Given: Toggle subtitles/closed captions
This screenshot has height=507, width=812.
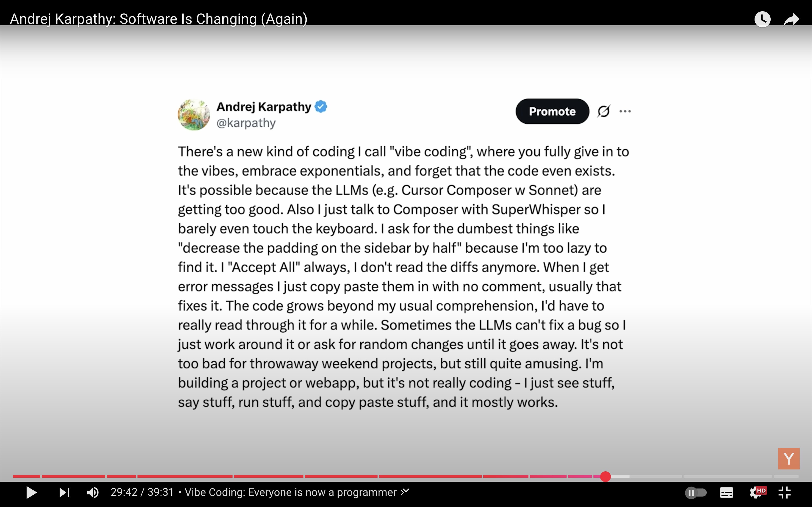Looking at the screenshot, I should pyautogui.click(x=726, y=492).
